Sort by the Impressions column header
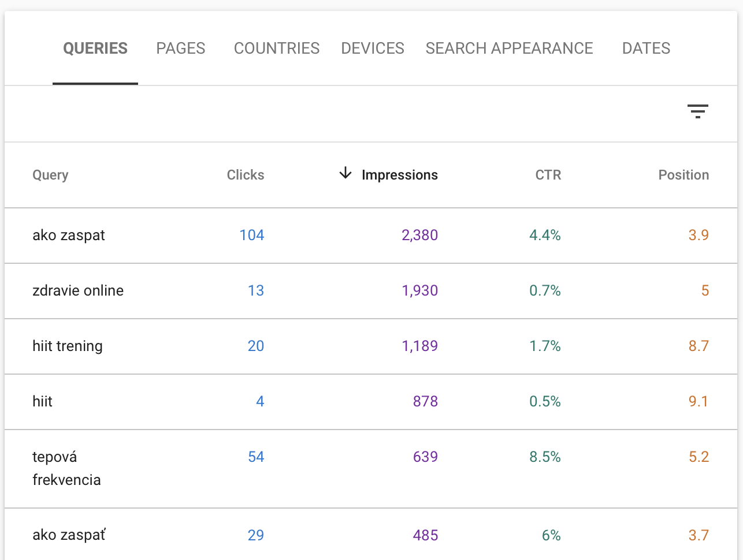Viewport: 743px width, 560px height. [399, 175]
